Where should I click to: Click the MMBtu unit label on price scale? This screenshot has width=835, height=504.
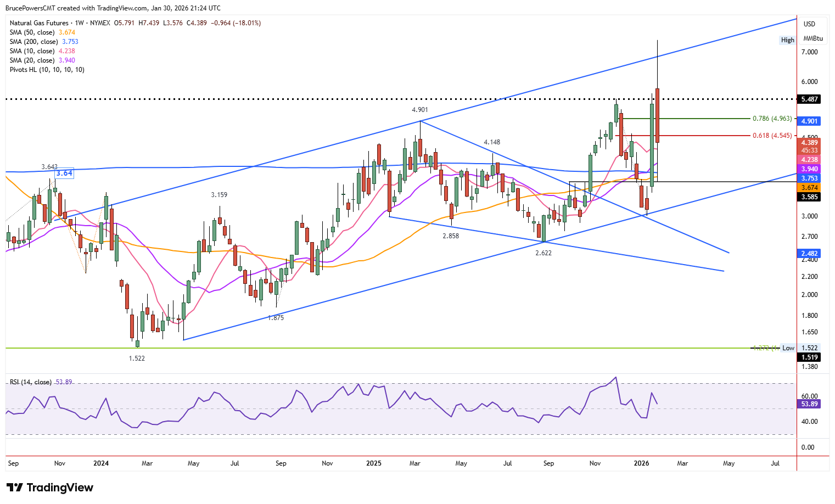coord(812,38)
